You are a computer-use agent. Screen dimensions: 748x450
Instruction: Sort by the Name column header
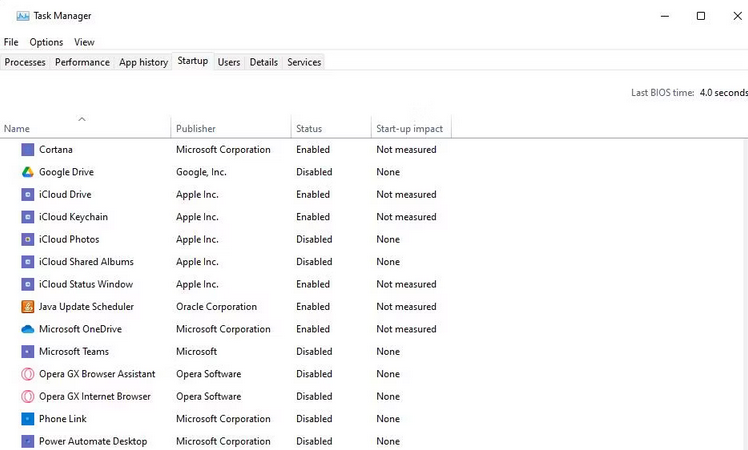(x=17, y=128)
